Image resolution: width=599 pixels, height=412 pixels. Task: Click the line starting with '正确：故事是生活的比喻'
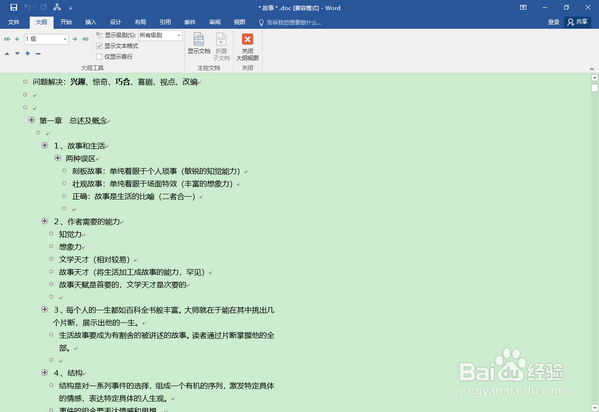pyautogui.click(x=137, y=196)
